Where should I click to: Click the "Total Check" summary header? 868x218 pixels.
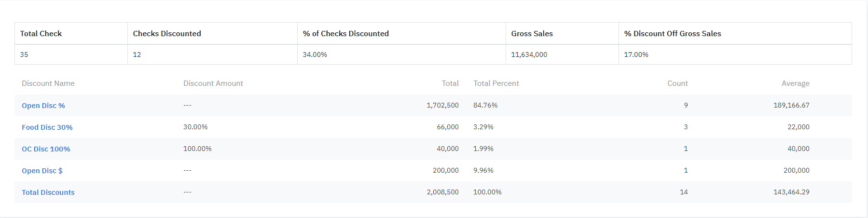41,34
